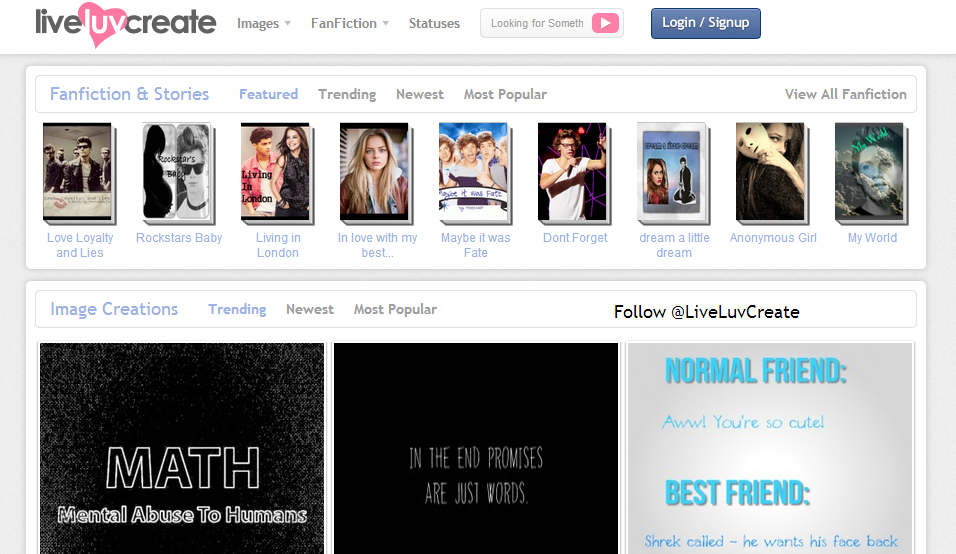Open Love Loyalty and Lies cover thumbnail
This screenshot has height=554, width=956.
point(79,173)
